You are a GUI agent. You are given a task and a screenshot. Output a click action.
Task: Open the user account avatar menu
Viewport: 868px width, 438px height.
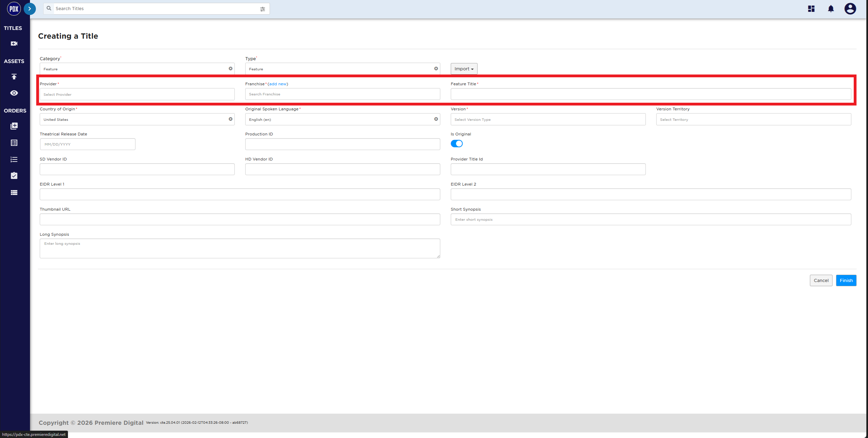(850, 9)
